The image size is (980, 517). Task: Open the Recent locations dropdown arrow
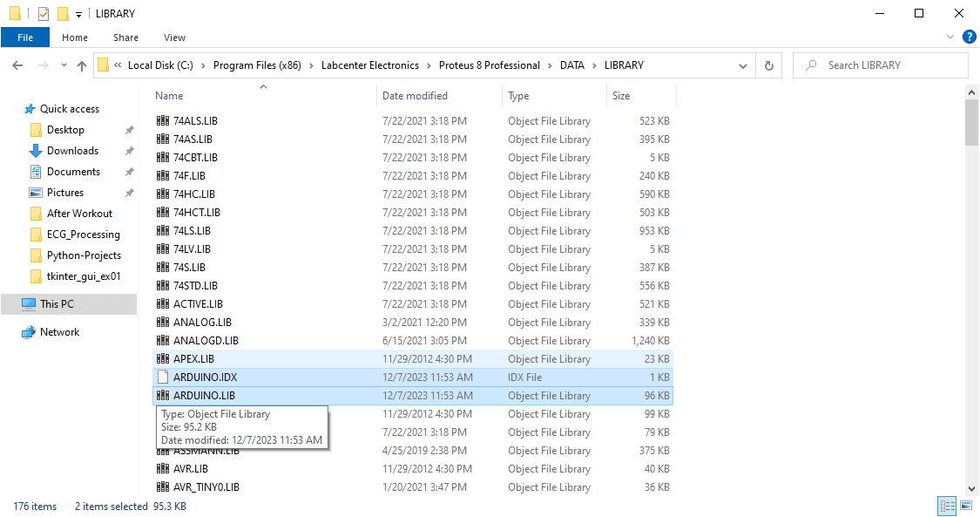coord(64,65)
